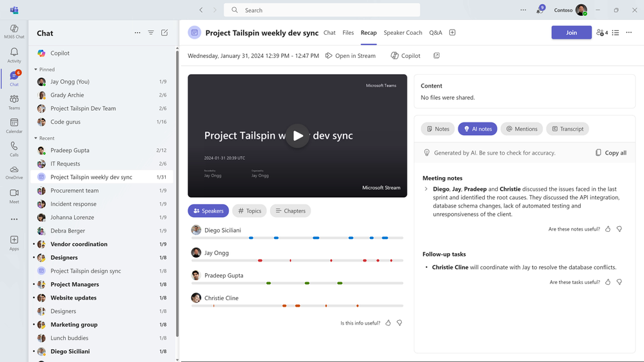The width and height of the screenshot is (644, 362).
Task: Select the Notes pill
Action: [438, 129]
